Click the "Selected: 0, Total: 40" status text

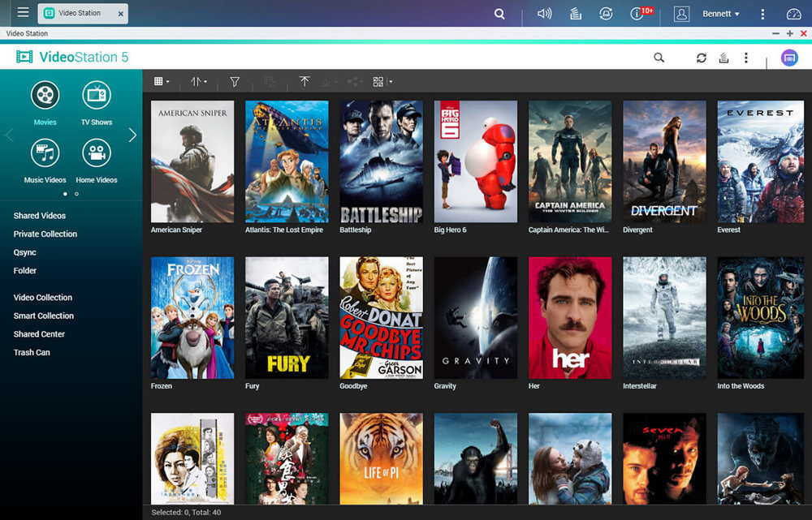tap(186, 512)
